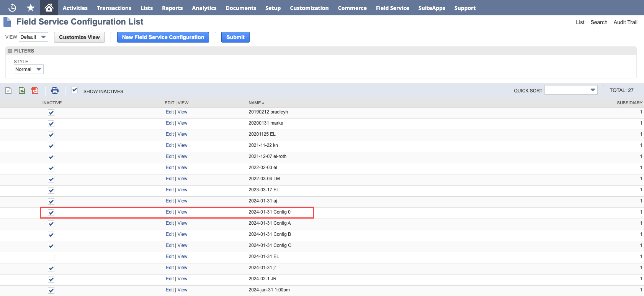Viewport: 644px width, 296px height.
Task: Toggle inactive checkbox for 2021-11-22 kn
Action: coord(51,146)
